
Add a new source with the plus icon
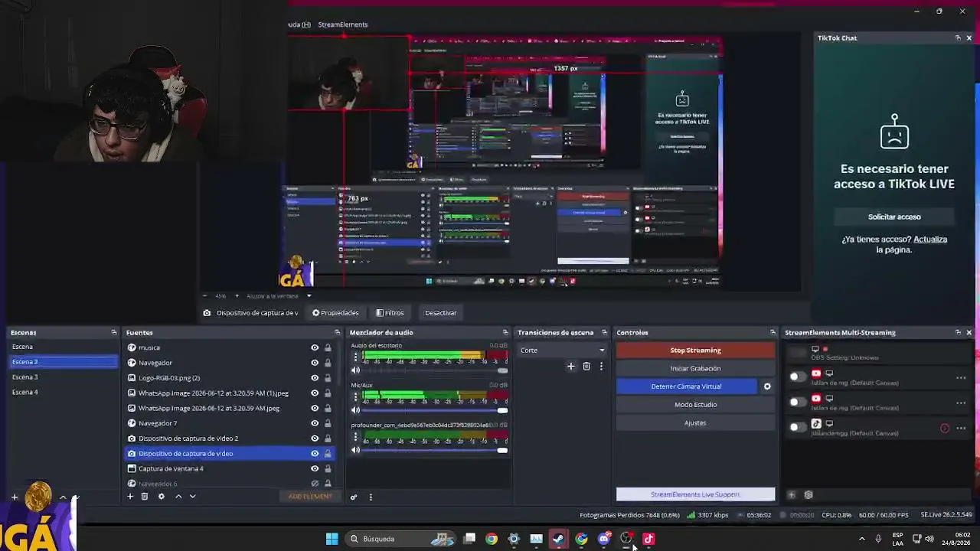[x=130, y=497]
